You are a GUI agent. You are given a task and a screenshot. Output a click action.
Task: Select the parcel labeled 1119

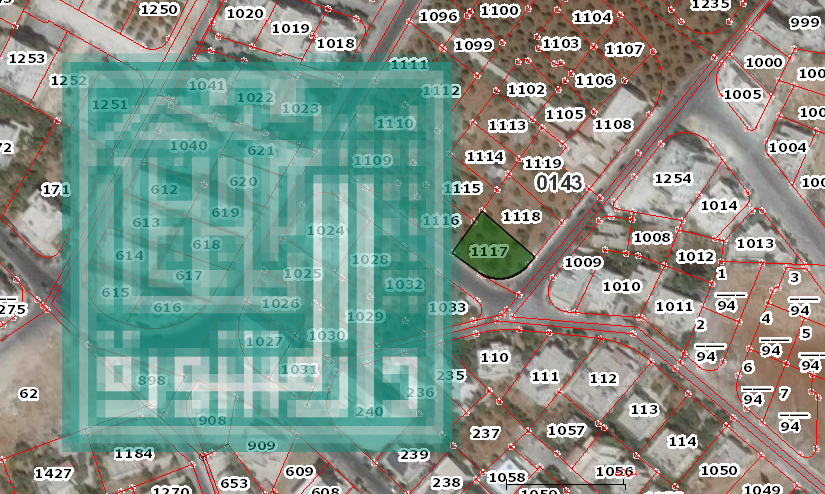543,163
